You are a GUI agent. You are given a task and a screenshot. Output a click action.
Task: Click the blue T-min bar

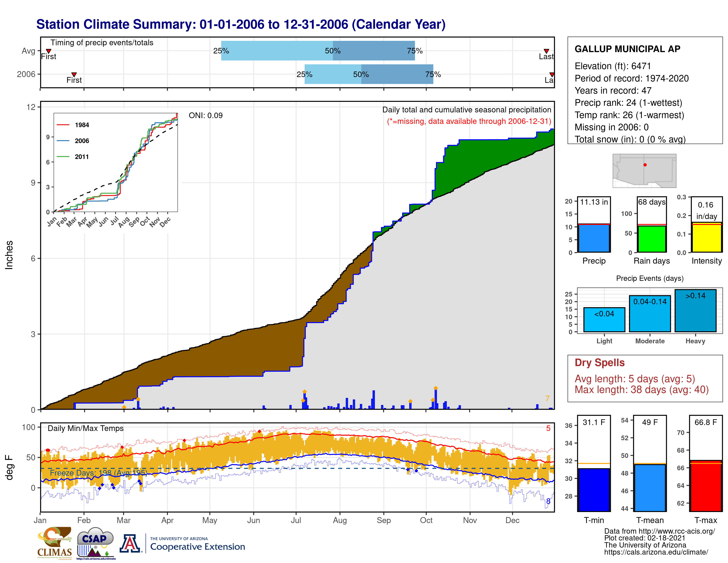pyautogui.click(x=594, y=490)
